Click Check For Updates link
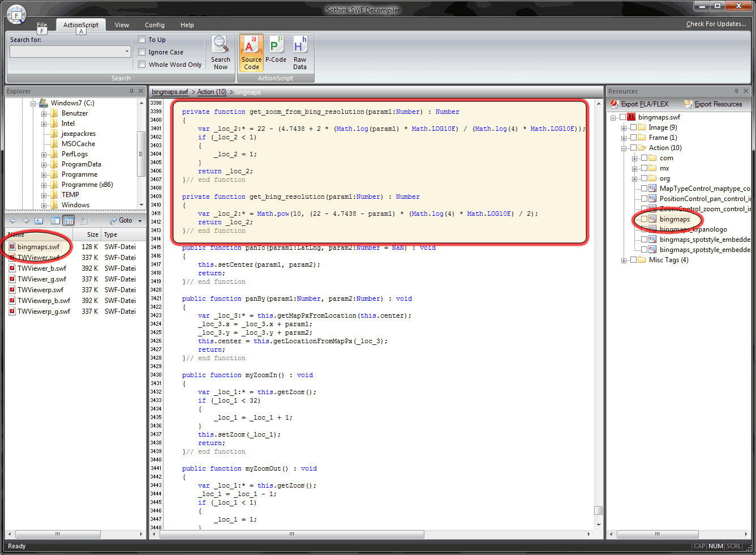 tap(716, 24)
